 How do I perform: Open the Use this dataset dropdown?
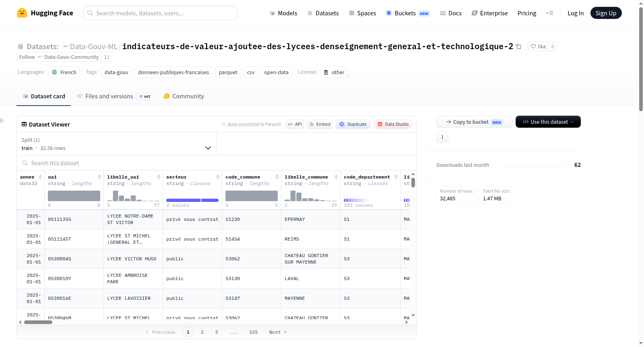pyautogui.click(x=548, y=122)
